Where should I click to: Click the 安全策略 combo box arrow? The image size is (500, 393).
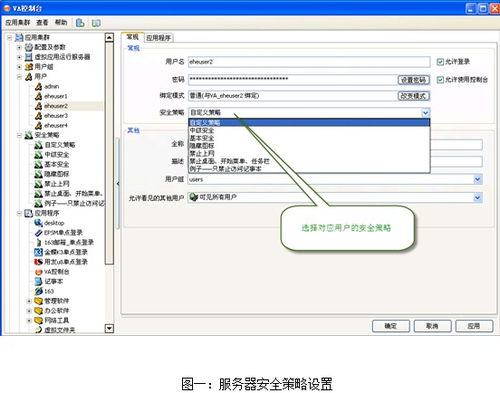(425, 113)
